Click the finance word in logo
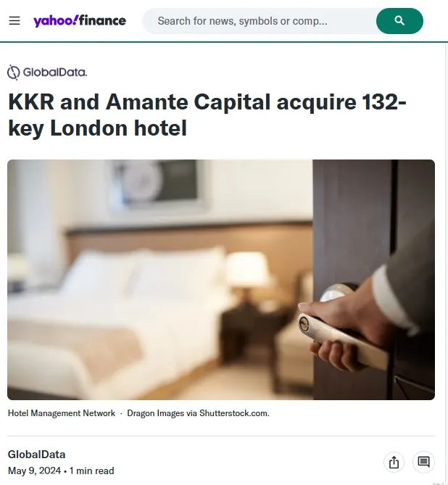 click(103, 20)
